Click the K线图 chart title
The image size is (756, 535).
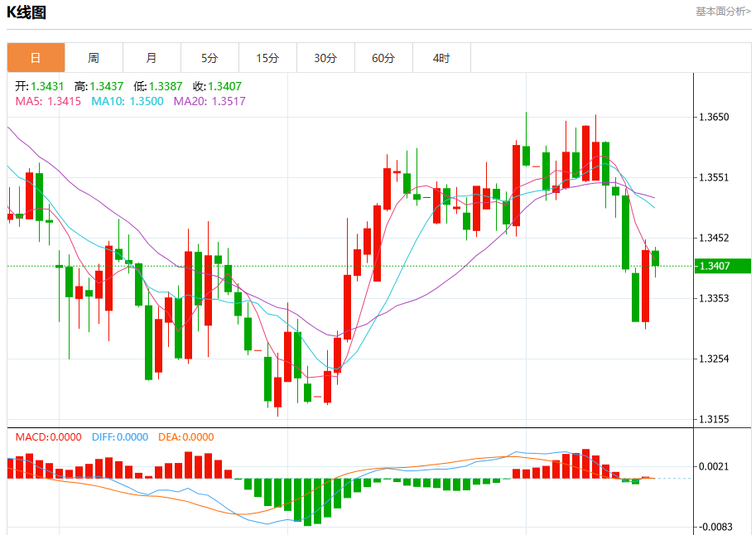pos(26,12)
